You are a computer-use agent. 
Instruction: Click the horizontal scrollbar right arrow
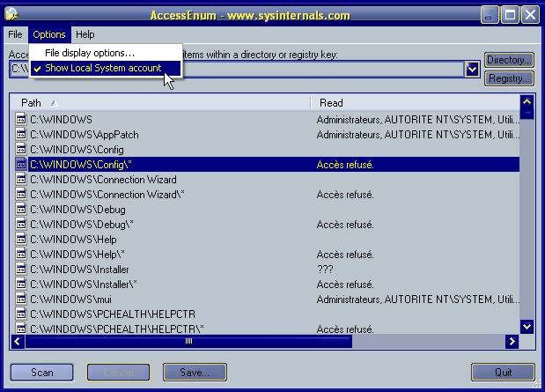click(512, 342)
